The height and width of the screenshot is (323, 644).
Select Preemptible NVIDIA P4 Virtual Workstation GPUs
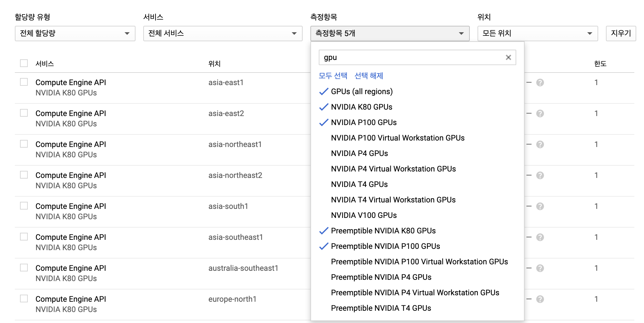pyautogui.click(x=417, y=293)
